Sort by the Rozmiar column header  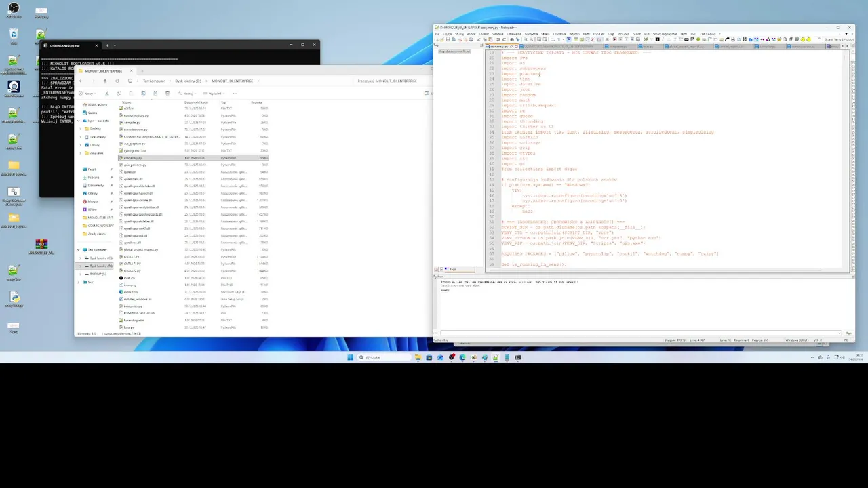(256, 102)
